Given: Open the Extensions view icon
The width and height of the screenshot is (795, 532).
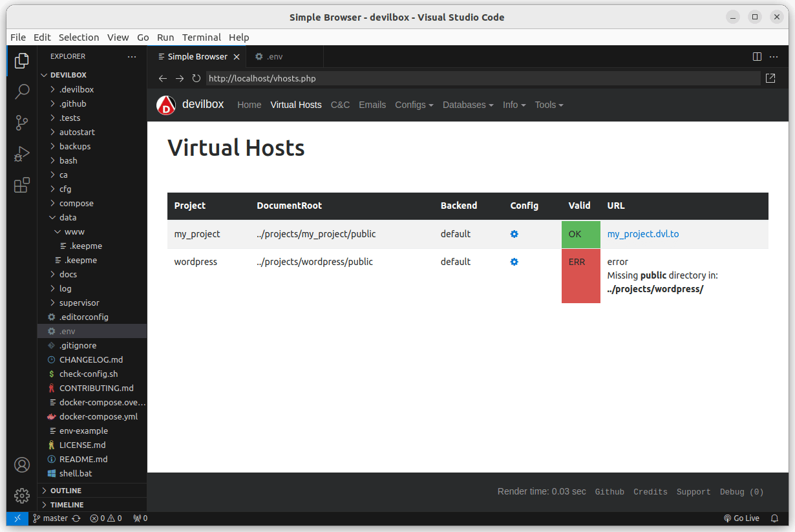Looking at the screenshot, I should coord(22,186).
